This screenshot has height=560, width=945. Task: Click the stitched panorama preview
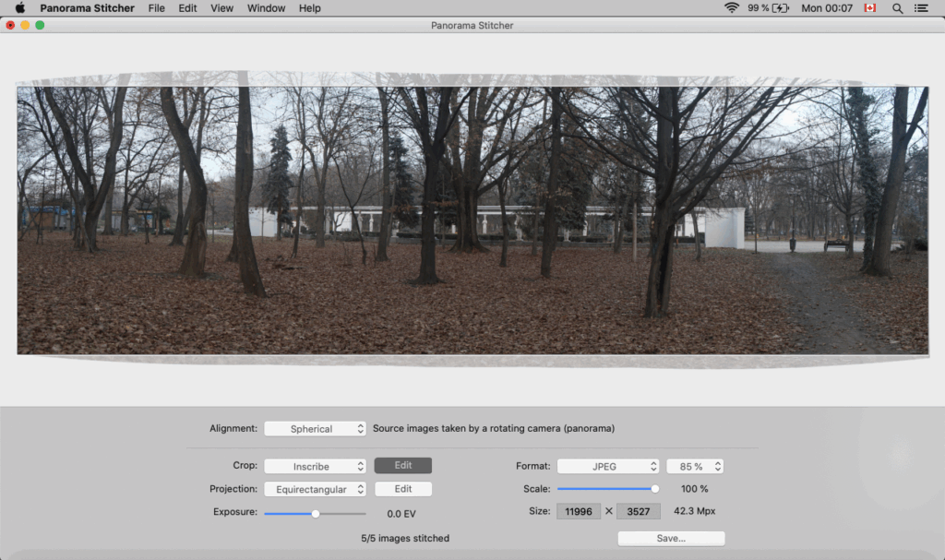tap(472, 219)
